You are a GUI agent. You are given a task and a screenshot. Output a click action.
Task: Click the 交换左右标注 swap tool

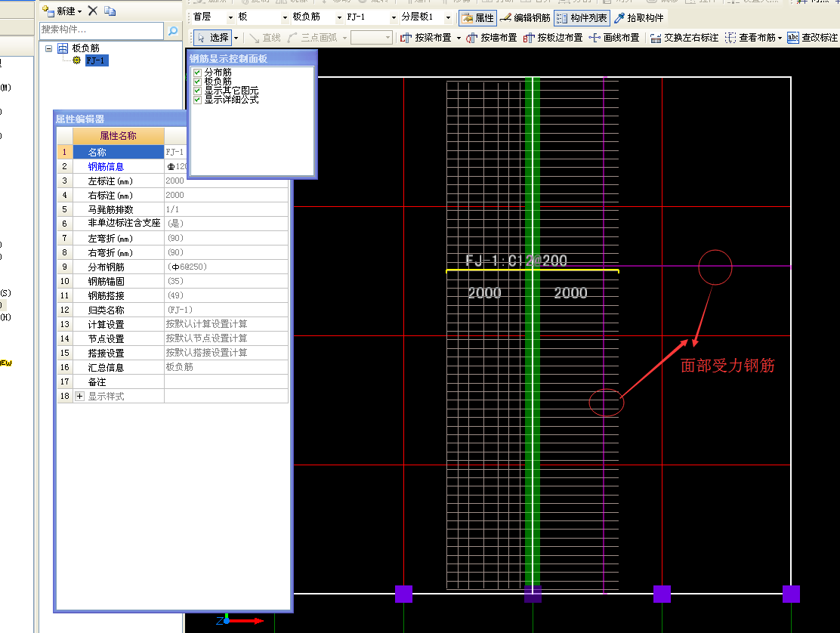684,38
